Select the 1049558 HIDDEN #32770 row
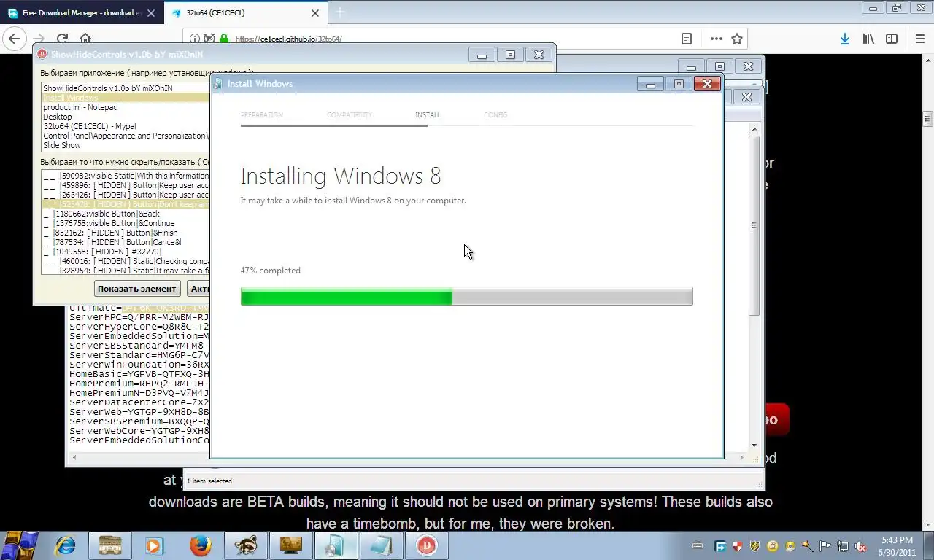This screenshot has height=560, width=934. pyautogui.click(x=126, y=252)
